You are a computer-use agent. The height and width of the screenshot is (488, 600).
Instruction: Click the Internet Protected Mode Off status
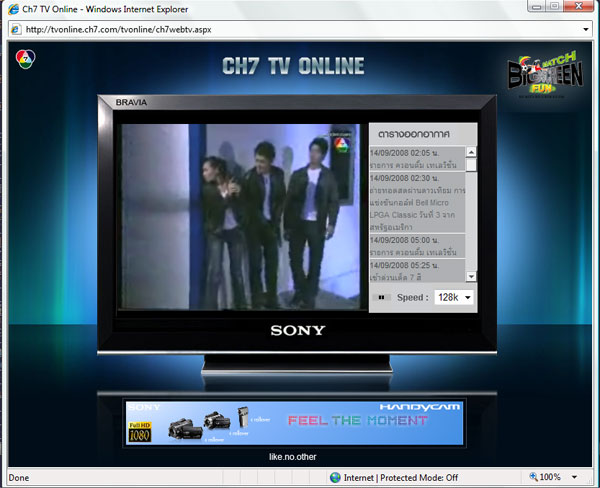click(401, 478)
